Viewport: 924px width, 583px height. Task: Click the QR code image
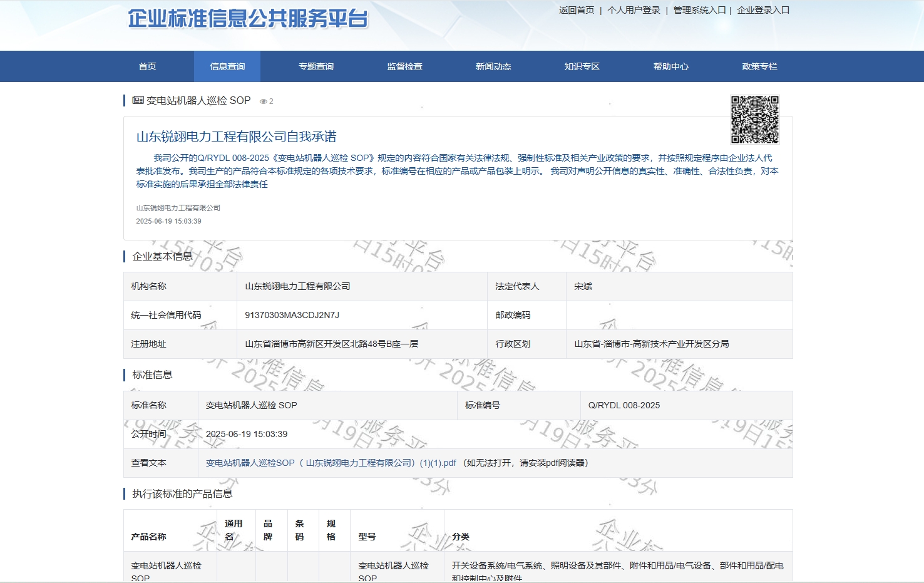tap(755, 120)
